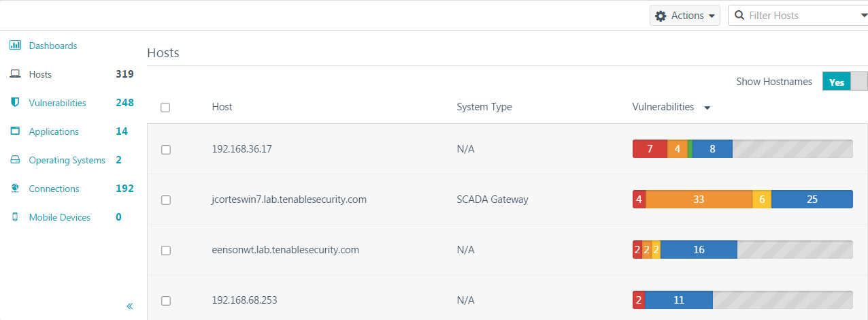Screen dimensions: 868x320
Task: Click the Mobile Devices phone icon
Action: click(x=15, y=217)
